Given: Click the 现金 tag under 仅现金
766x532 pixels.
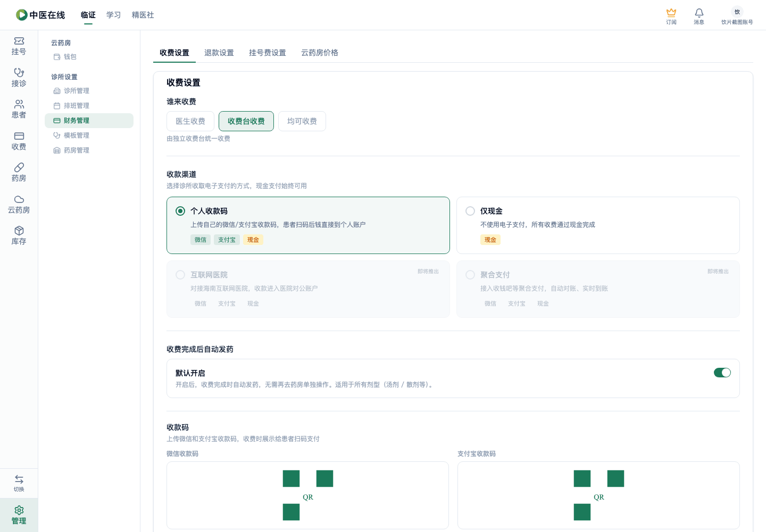Looking at the screenshot, I should point(490,240).
